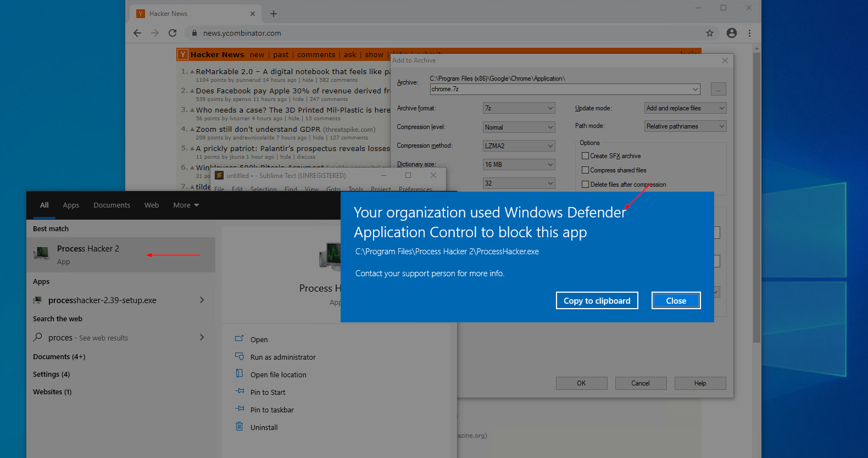Open the Update mode dropdown
The image size is (868, 458).
[x=685, y=108]
